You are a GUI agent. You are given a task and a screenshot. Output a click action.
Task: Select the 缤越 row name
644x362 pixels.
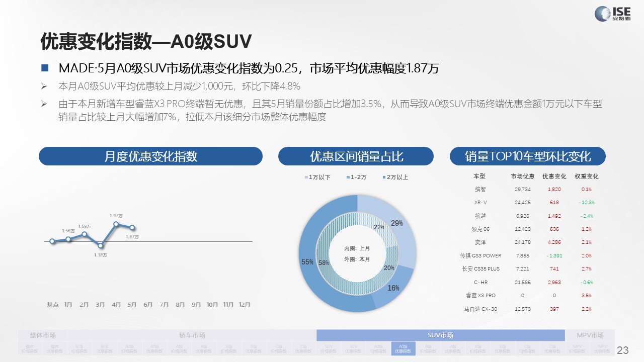(480, 216)
